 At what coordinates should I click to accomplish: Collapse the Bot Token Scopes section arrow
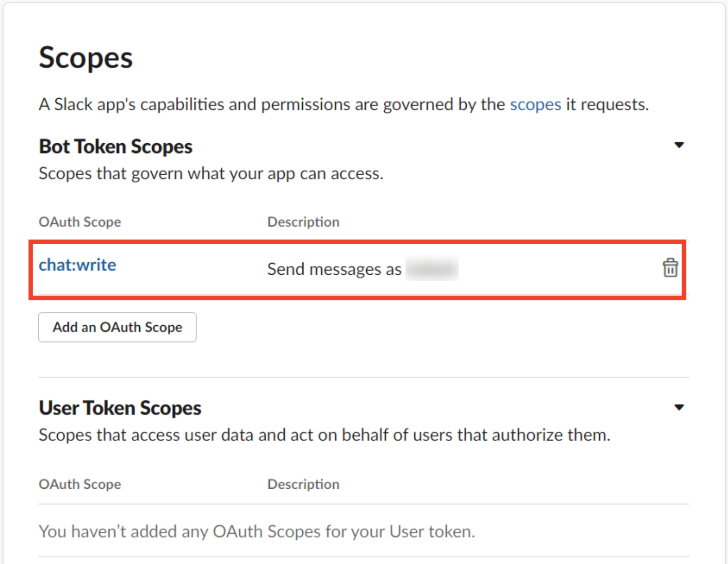679,145
